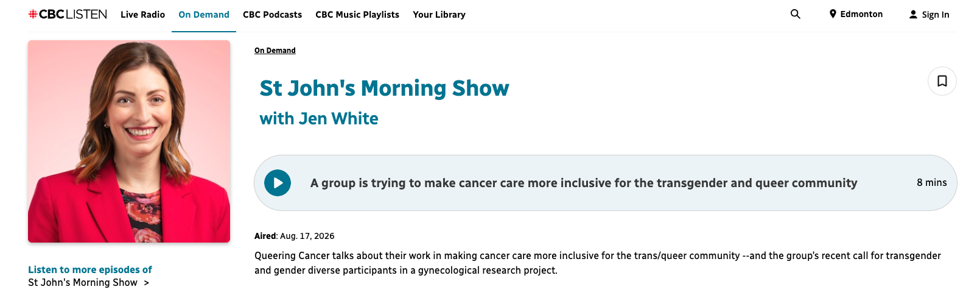Click the Jen White host photo

[x=129, y=141]
